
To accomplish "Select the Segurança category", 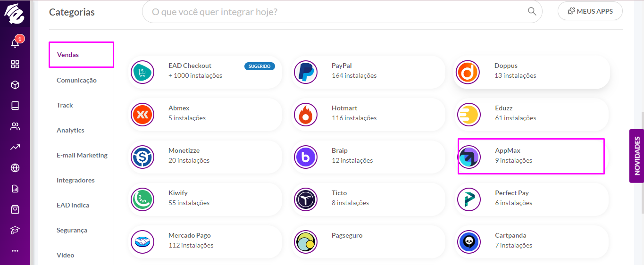I will click(72, 230).
